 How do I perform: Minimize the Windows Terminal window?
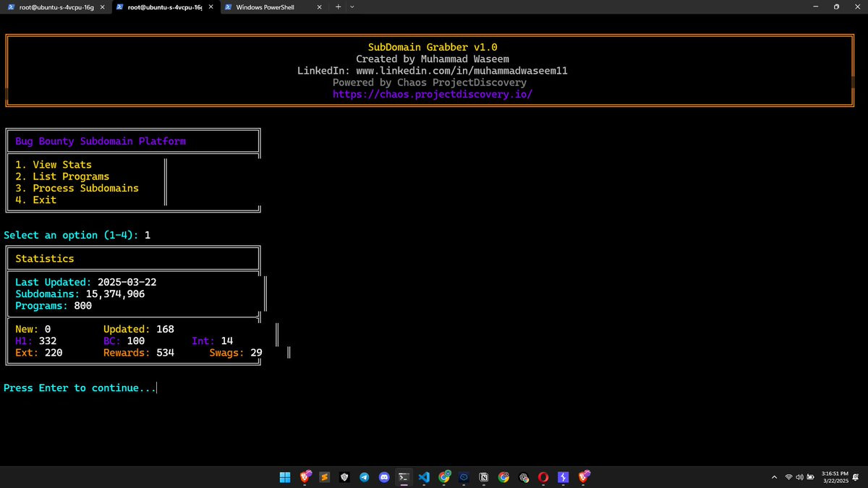coord(817,7)
